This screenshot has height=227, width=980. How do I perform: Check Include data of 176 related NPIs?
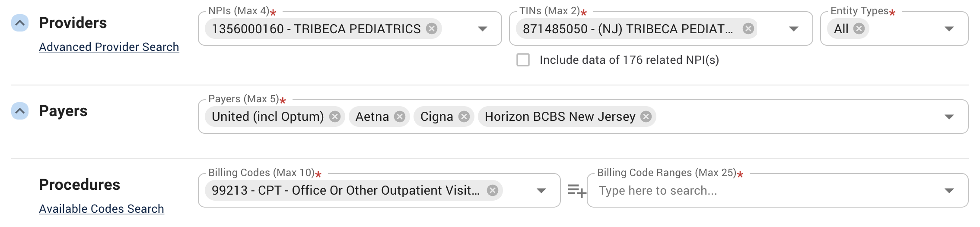coord(523,60)
